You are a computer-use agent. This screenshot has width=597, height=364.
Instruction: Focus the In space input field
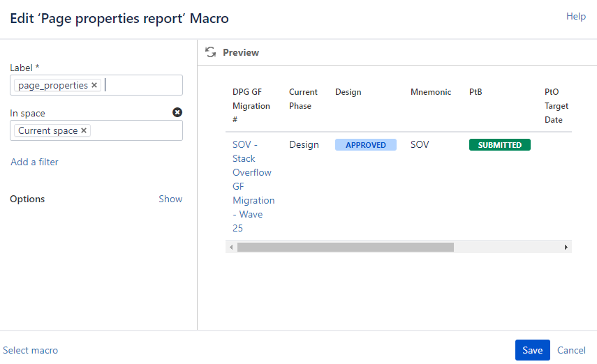(96, 130)
